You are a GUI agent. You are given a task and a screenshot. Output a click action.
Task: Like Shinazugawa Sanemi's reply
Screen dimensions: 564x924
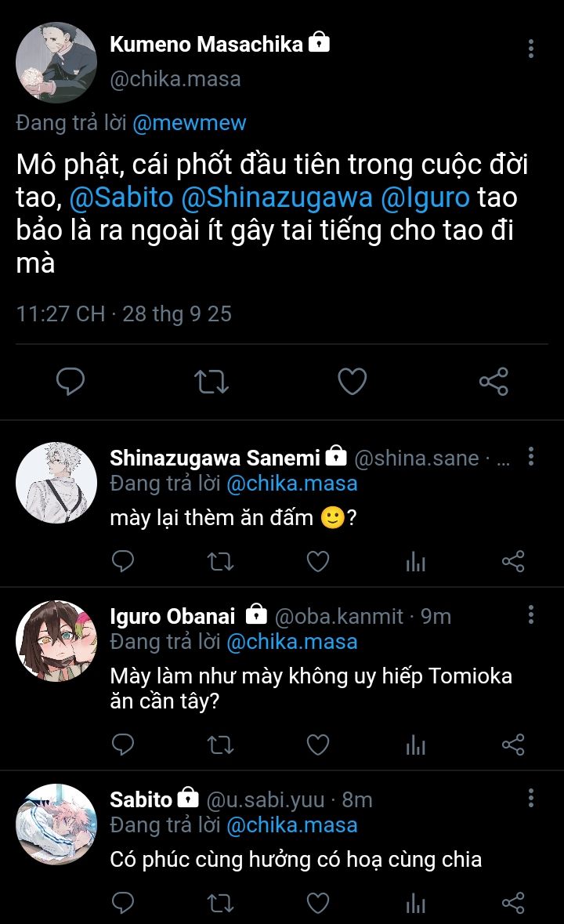coord(317,561)
